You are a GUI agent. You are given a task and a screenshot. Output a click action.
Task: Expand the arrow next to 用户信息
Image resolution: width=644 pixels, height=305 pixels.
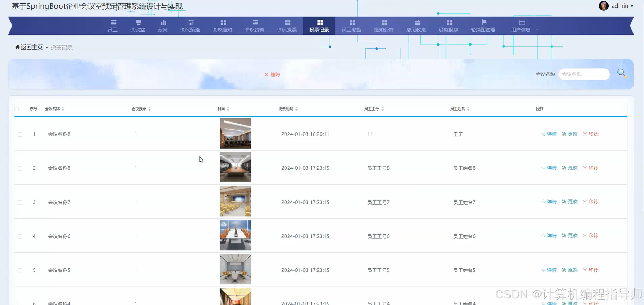(538, 30)
